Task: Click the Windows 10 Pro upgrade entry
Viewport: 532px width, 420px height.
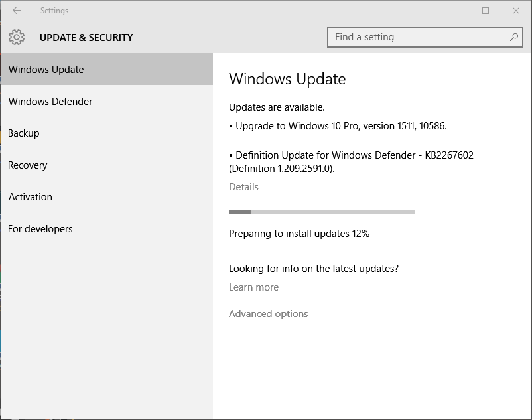Action: point(338,126)
